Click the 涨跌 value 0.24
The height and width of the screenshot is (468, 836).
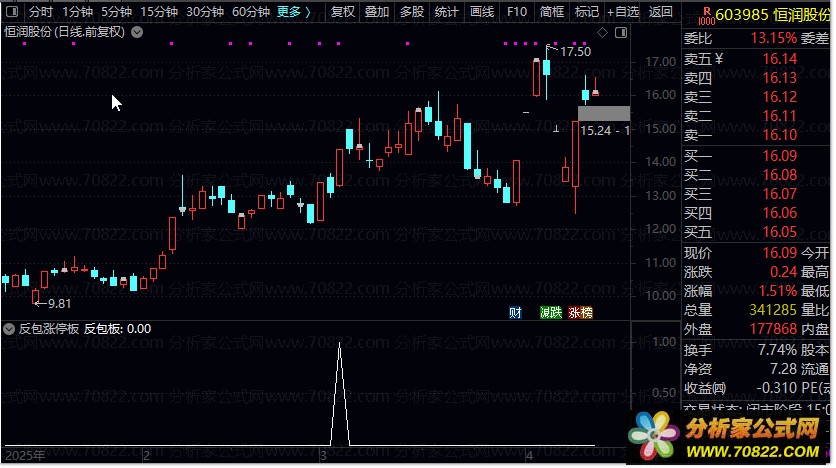783,272
